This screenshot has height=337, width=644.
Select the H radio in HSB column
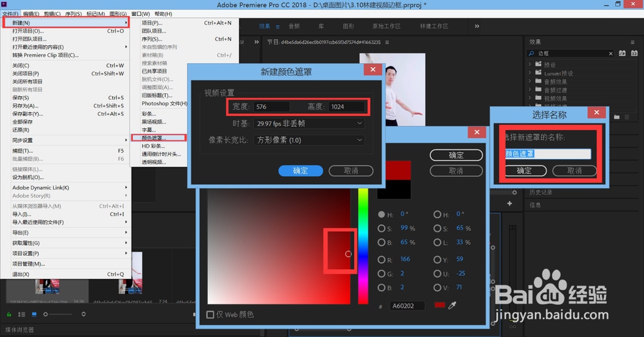coord(381,215)
